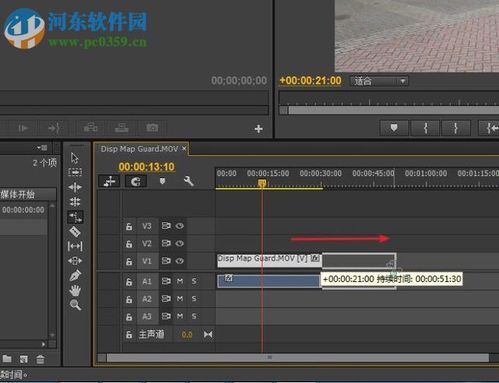The height and width of the screenshot is (383, 499).
Task: Toggle lock on A3 track
Action: (x=129, y=317)
